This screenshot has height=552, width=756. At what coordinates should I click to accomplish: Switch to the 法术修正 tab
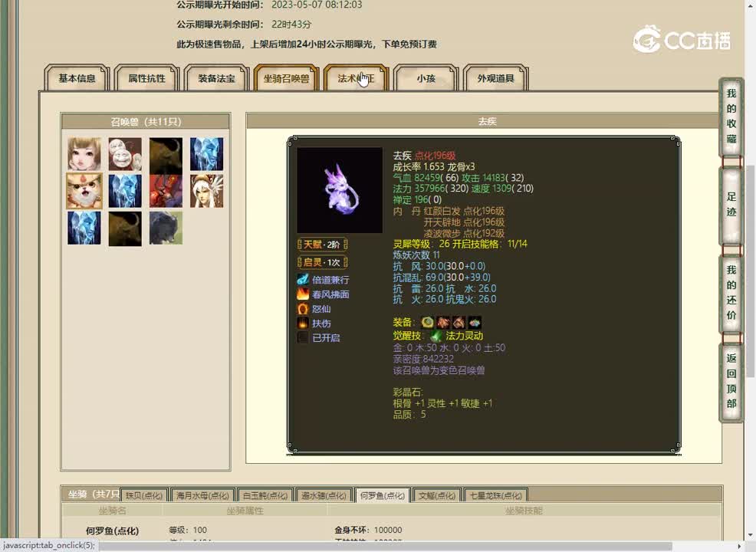pos(356,78)
